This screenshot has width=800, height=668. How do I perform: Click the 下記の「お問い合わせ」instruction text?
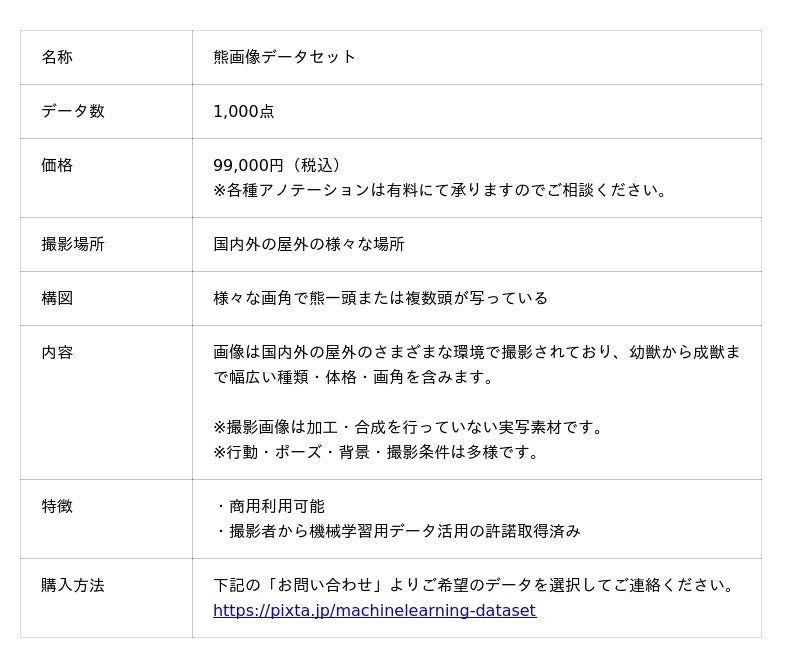pyautogui.click(x=474, y=585)
